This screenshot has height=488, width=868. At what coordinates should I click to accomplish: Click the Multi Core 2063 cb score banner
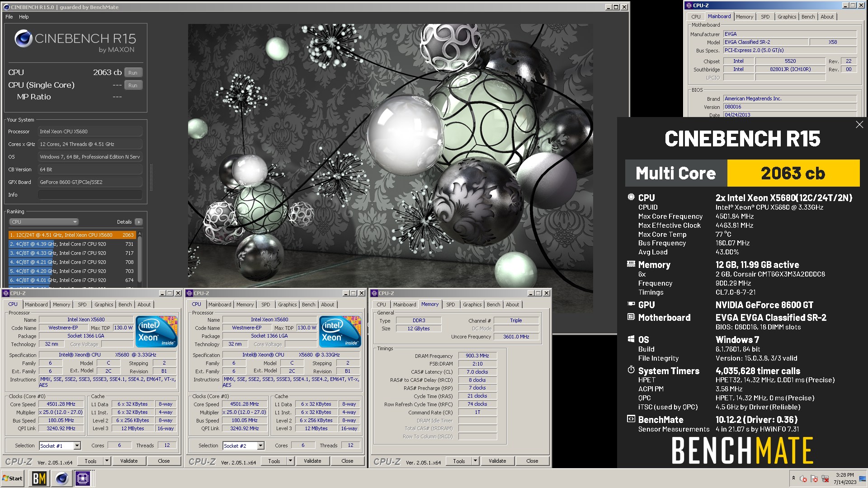tap(742, 173)
